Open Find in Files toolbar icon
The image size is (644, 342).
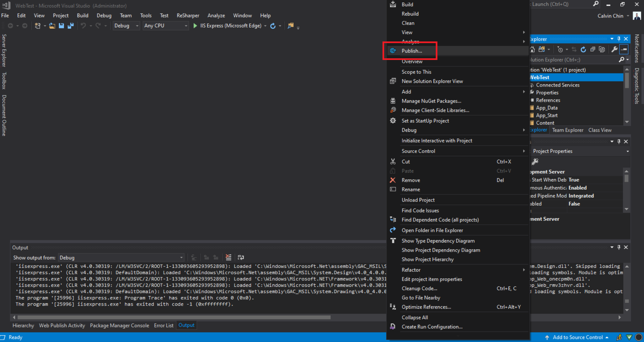pyautogui.click(x=290, y=26)
